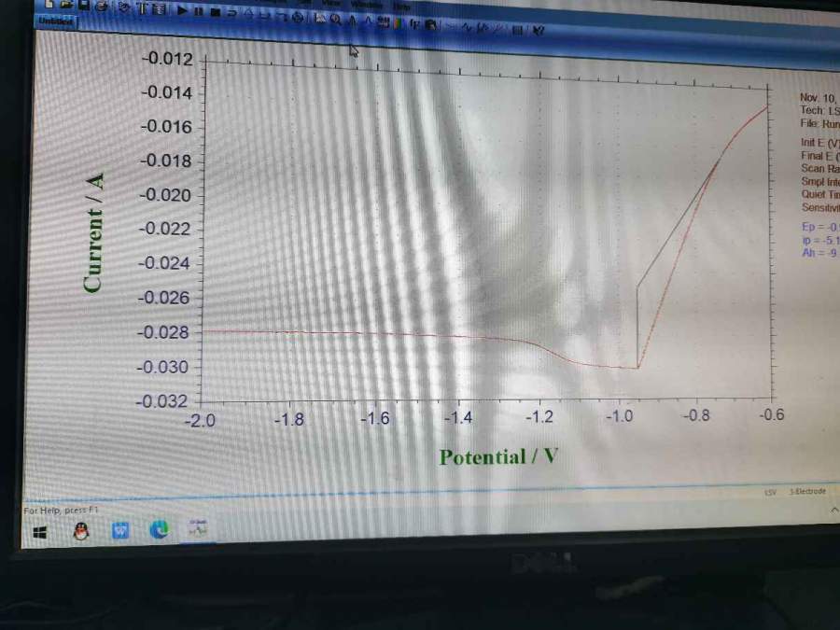Open the Technique selection 'T' icon
The width and height of the screenshot is (840, 630).
tap(143, 8)
